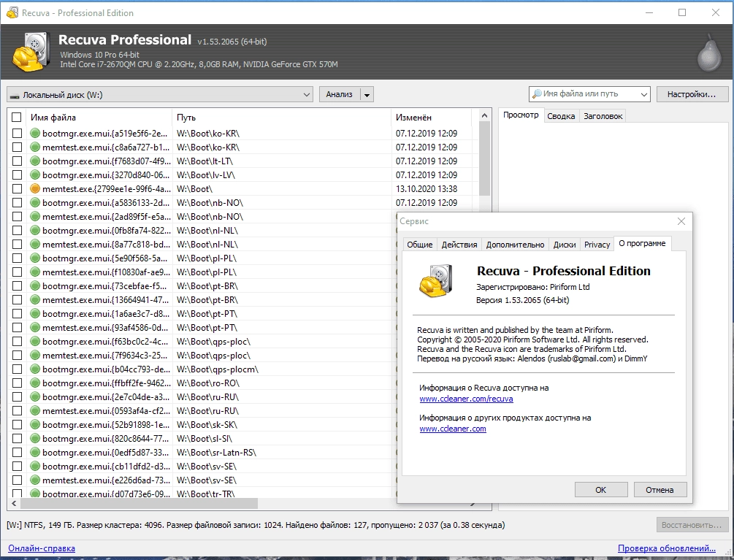The width and height of the screenshot is (734, 560).
Task: Open the drive selector Локальный диск (W:)
Action: pyautogui.click(x=160, y=94)
